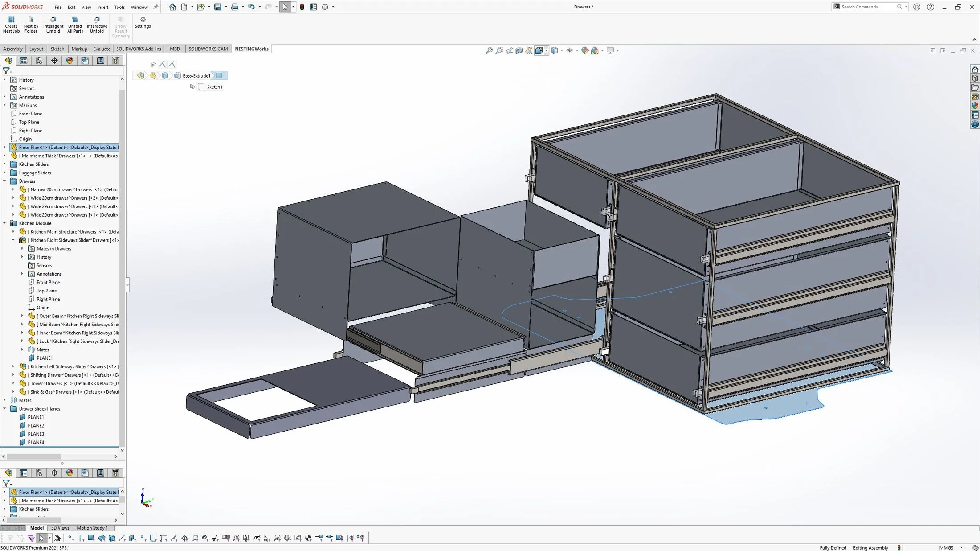Open the Design Library in the task pane

coord(975,78)
